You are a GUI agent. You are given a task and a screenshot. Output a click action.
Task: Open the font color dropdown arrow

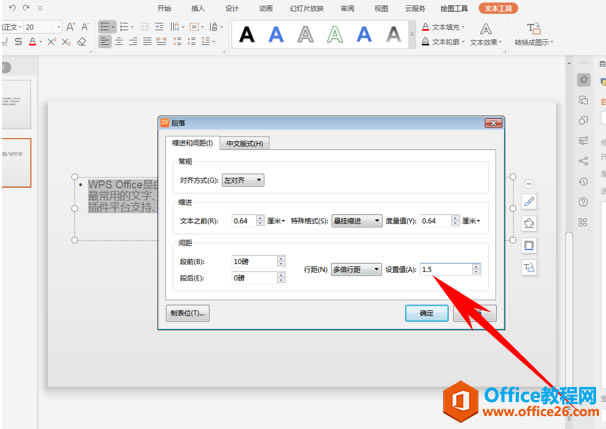coord(41,42)
